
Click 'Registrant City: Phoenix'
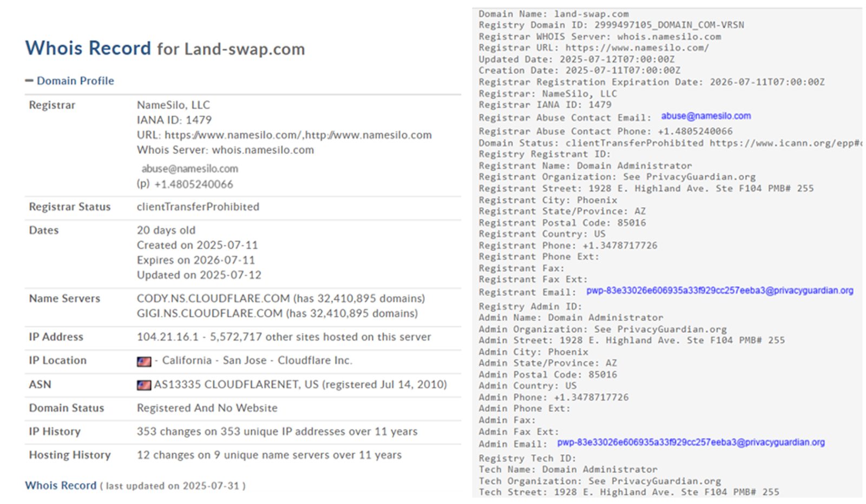[548, 200]
